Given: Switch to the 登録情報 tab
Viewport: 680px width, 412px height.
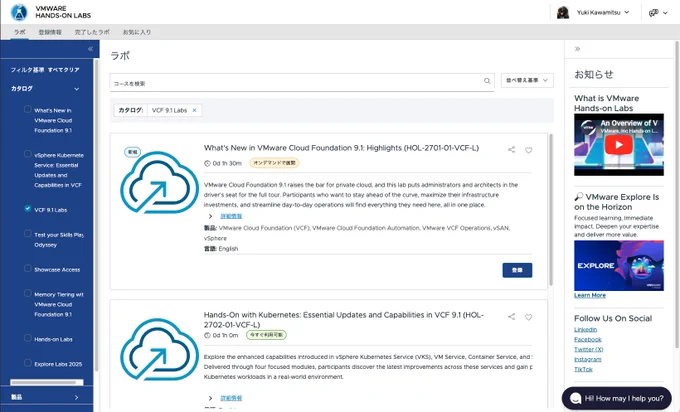Looking at the screenshot, I should 50,32.
